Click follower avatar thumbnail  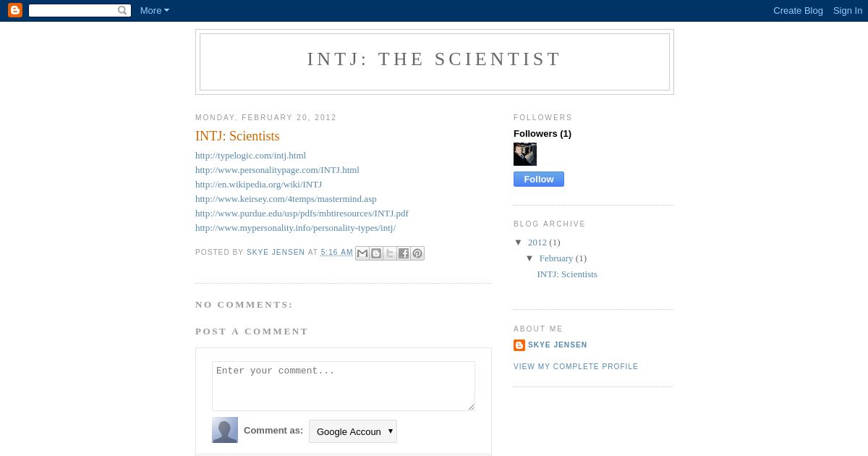tap(525, 154)
